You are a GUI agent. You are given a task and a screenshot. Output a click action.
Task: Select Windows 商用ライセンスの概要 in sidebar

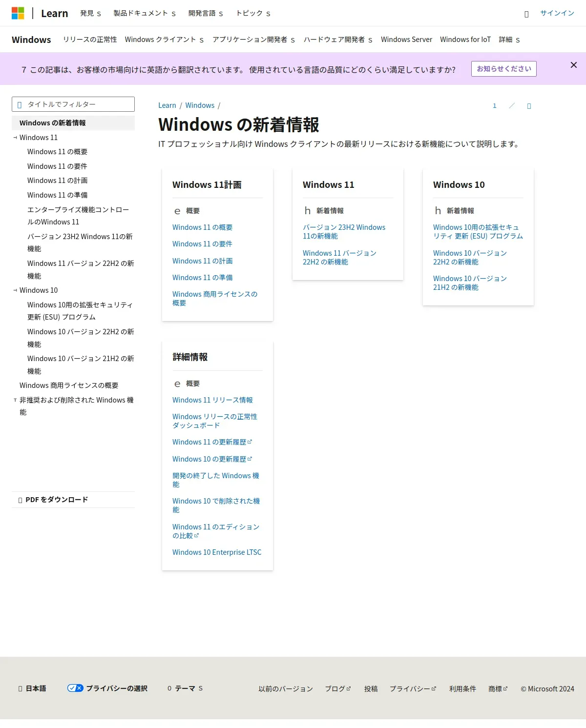click(69, 385)
